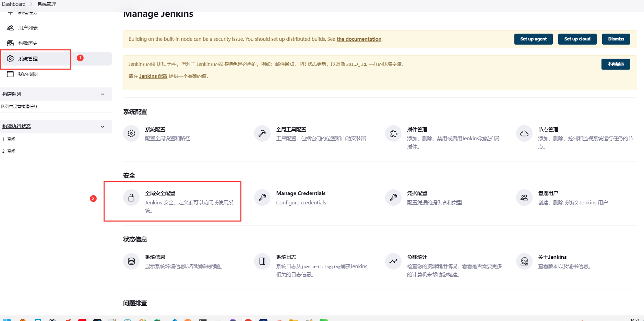Collapse the 构建执行状态 section chevron

[103, 127]
